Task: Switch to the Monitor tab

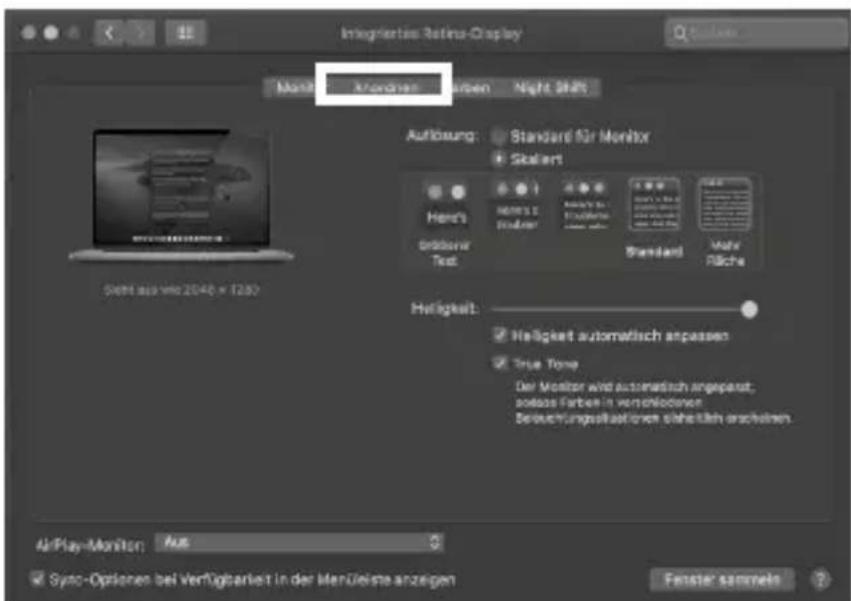Action: (293, 87)
